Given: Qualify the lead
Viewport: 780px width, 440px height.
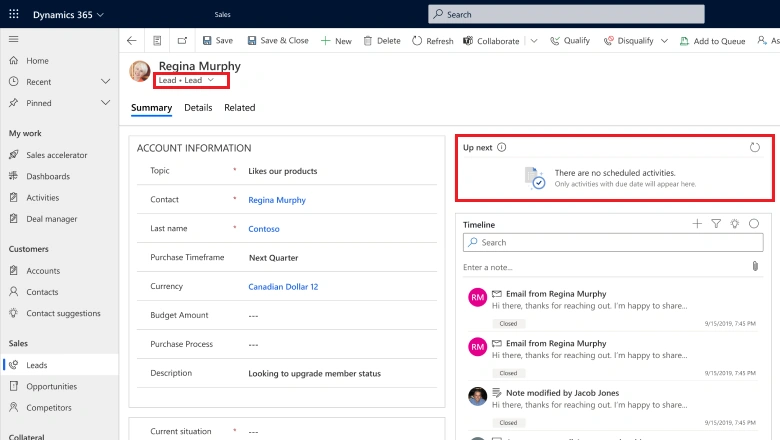Looking at the screenshot, I should pos(570,41).
